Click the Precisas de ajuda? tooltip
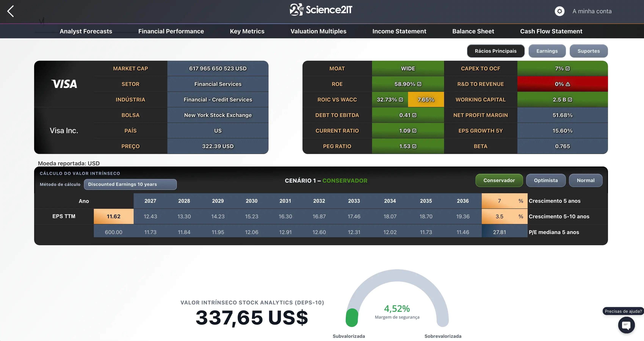 tap(623, 311)
